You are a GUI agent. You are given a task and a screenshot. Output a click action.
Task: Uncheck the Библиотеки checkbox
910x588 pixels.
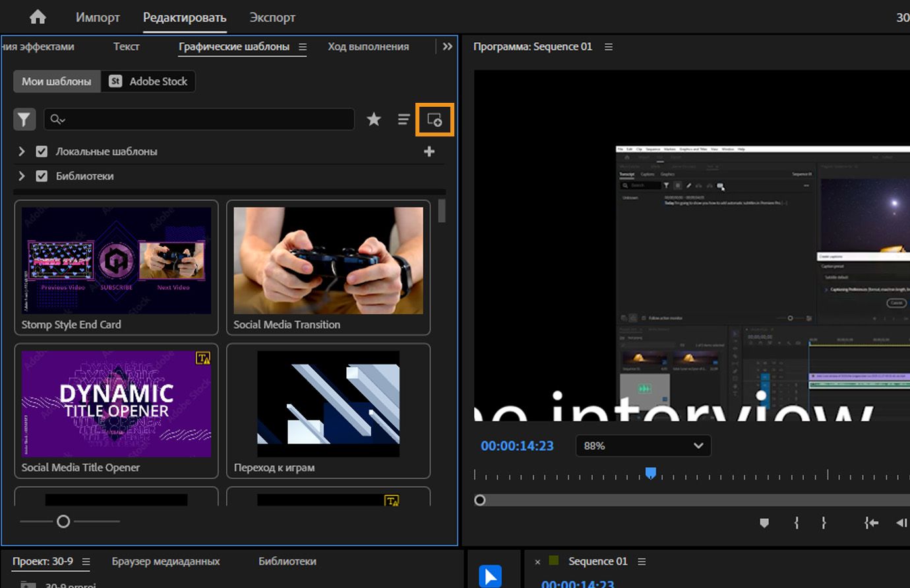(x=42, y=176)
